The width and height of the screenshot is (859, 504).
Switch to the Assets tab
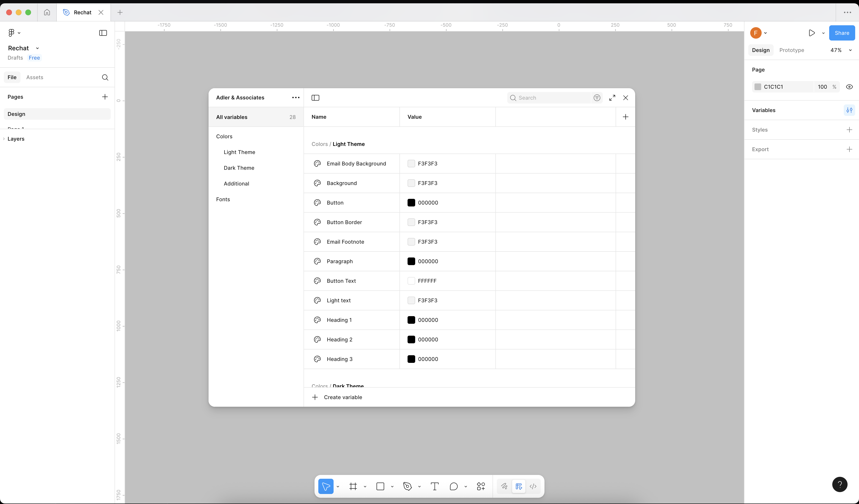pyautogui.click(x=35, y=77)
